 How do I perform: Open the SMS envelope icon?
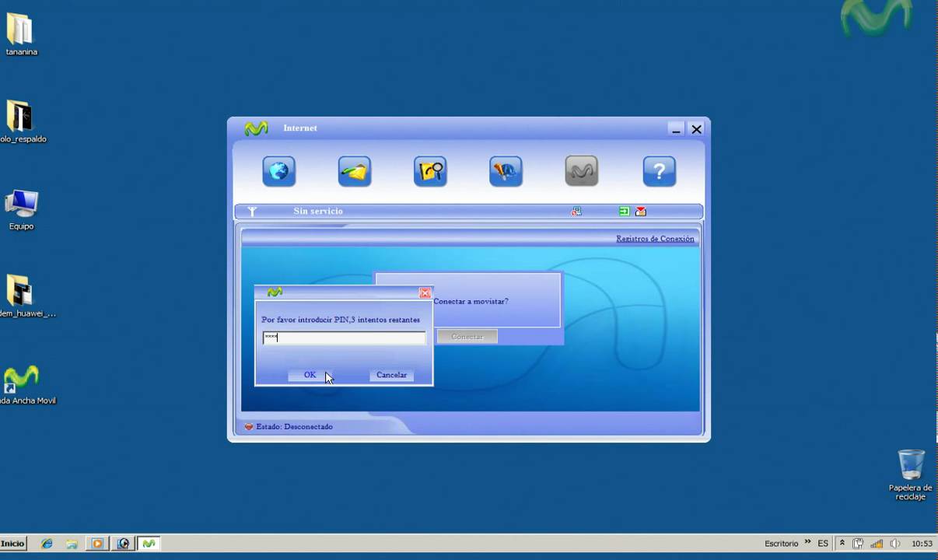[355, 171]
